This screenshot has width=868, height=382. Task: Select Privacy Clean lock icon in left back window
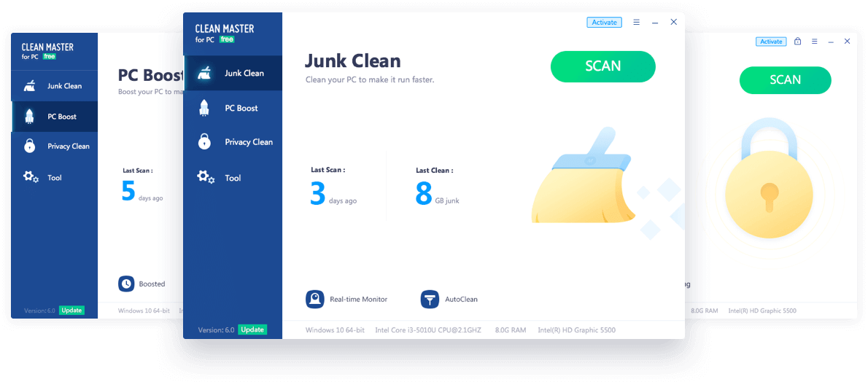[29, 146]
